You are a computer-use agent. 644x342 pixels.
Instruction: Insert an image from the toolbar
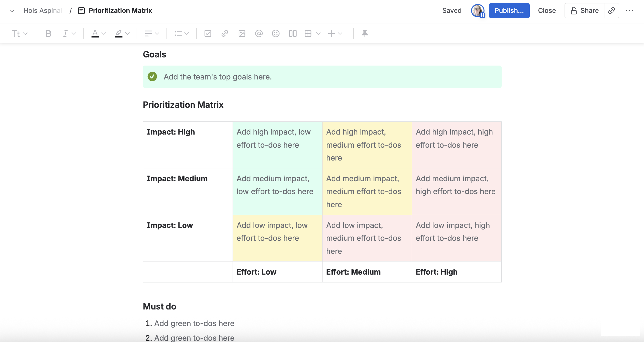point(242,33)
